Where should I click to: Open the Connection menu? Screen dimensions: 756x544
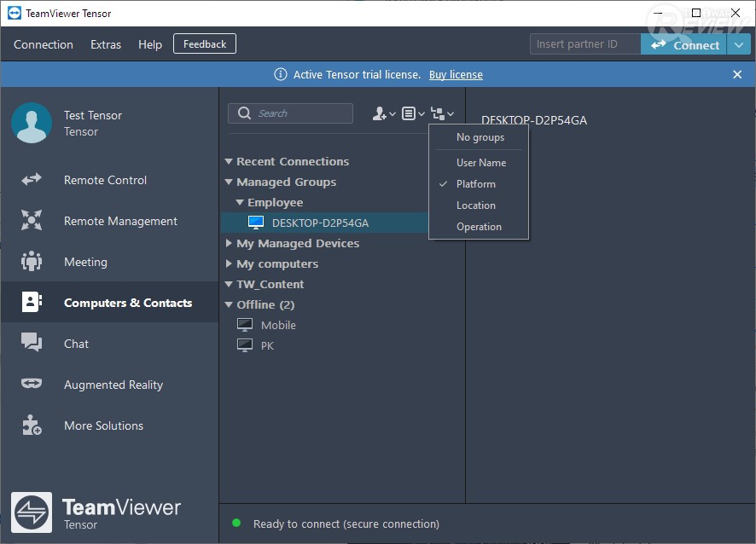[x=44, y=44]
